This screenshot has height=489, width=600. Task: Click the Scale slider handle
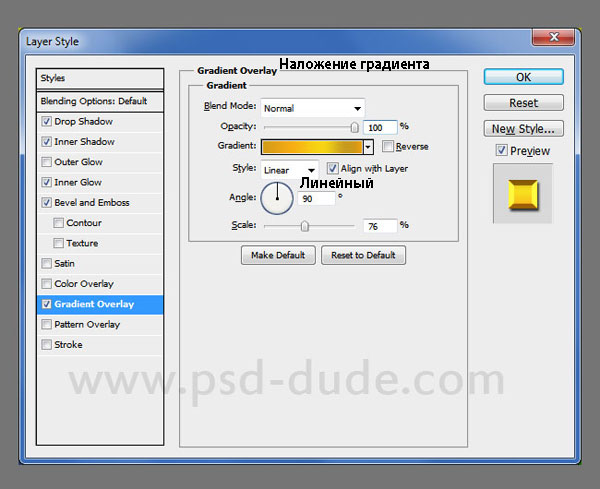(305, 226)
